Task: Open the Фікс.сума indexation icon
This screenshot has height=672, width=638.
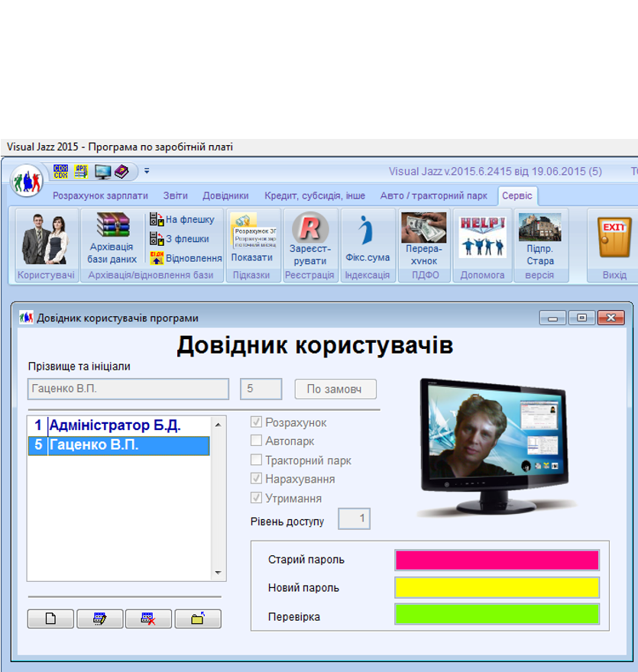Action: (x=367, y=238)
